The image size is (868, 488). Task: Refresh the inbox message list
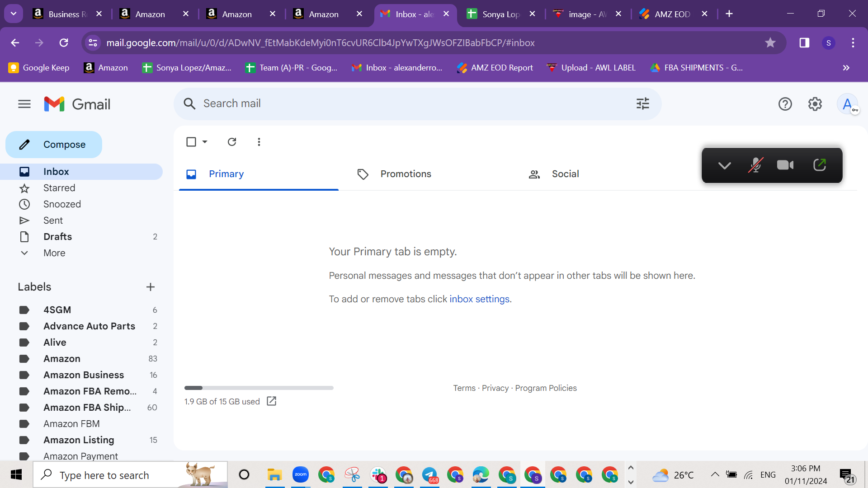tap(232, 142)
